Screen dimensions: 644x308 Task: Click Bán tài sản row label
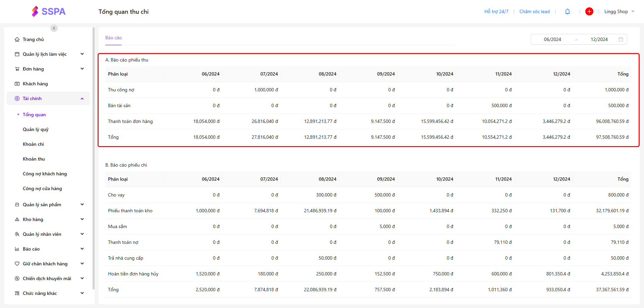click(119, 105)
